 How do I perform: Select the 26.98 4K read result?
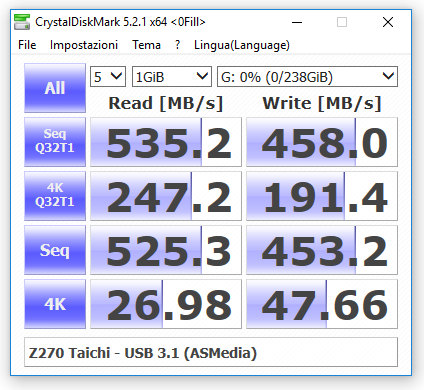(166, 304)
